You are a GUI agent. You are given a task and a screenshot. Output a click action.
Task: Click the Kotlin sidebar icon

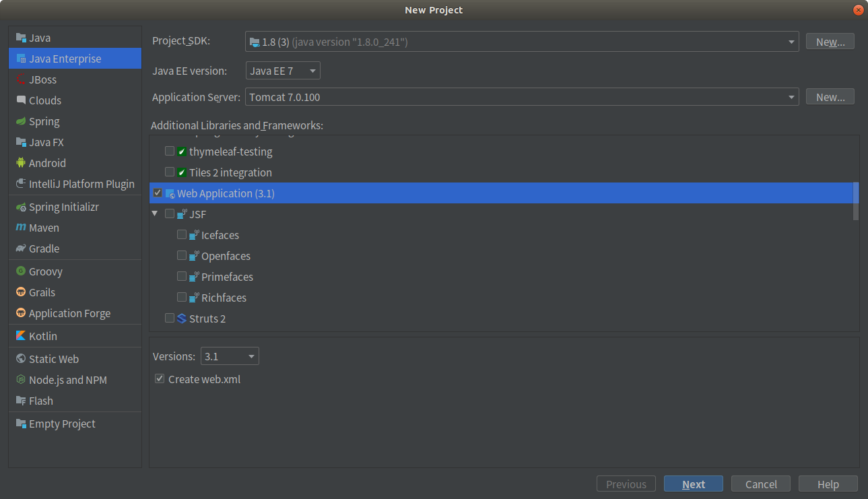(x=20, y=335)
